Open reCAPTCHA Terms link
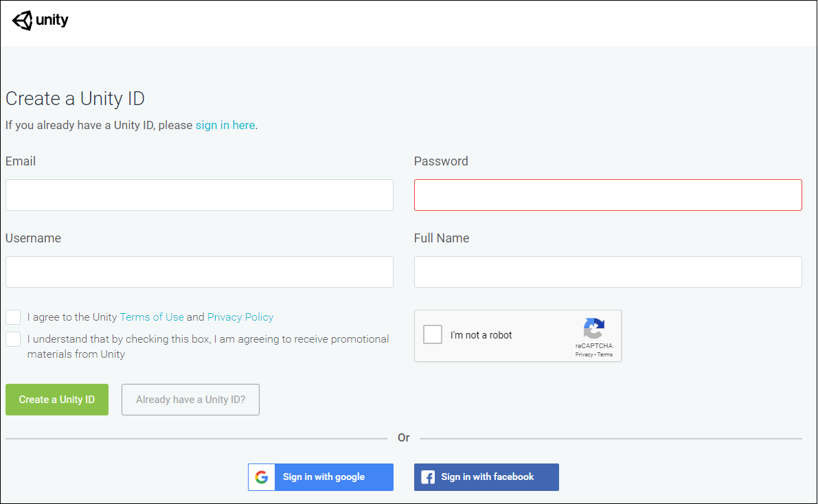This screenshot has height=504, width=818. (x=605, y=355)
